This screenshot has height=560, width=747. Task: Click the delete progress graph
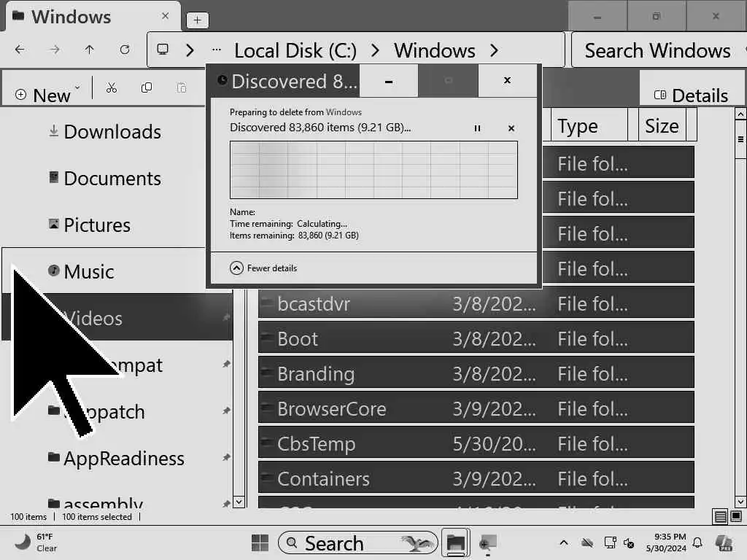coord(373,169)
